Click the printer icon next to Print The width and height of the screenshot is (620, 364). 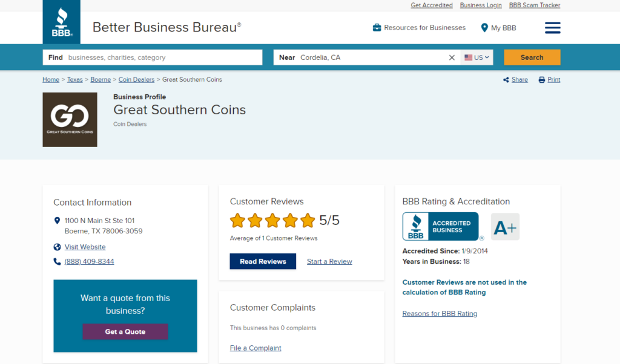[542, 80]
